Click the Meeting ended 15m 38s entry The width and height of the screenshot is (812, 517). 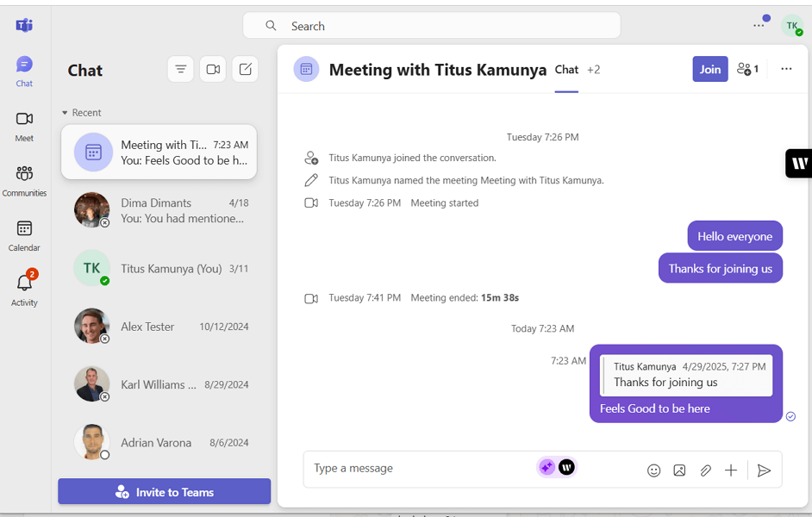(x=465, y=297)
